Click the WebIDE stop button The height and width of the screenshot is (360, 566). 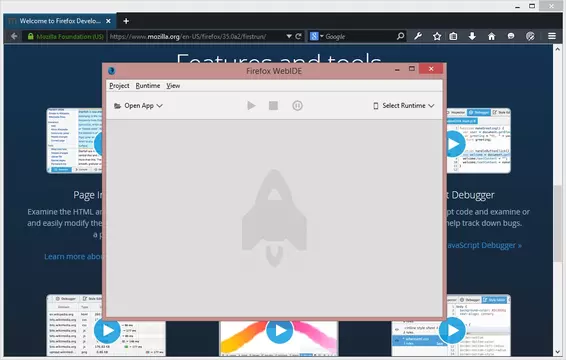pos(273,105)
